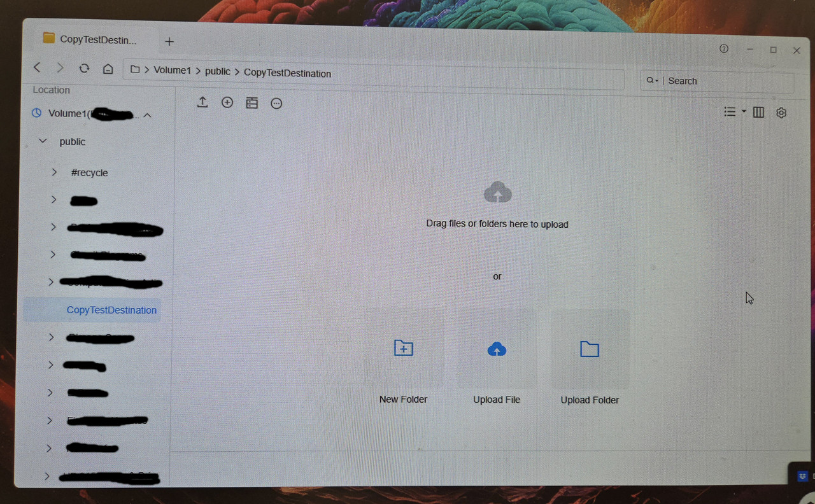Click Volume1 in the breadcrumb path

172,70
